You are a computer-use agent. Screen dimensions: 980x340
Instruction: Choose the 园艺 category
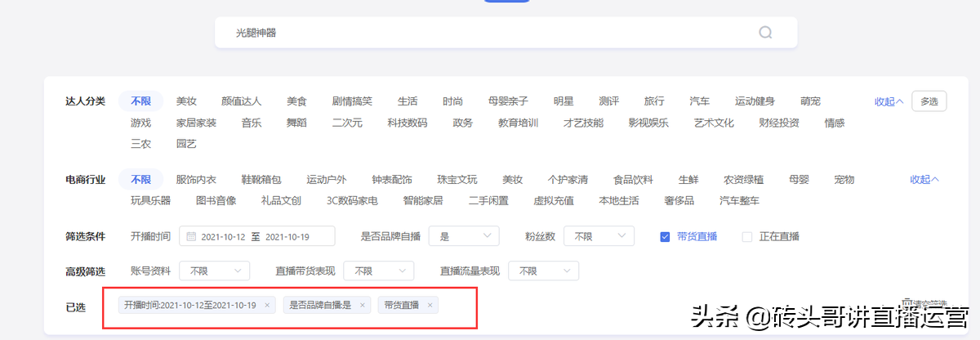186,144
